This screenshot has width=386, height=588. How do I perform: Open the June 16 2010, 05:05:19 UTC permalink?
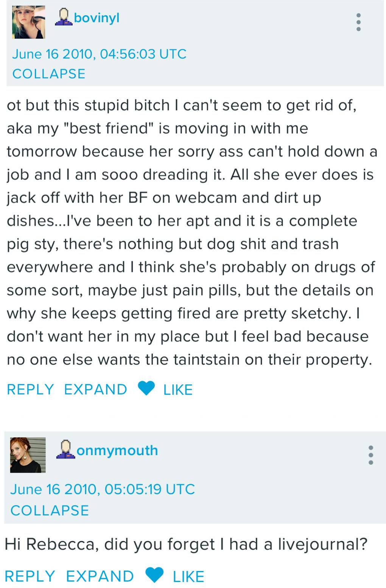(x=103, y=489)
